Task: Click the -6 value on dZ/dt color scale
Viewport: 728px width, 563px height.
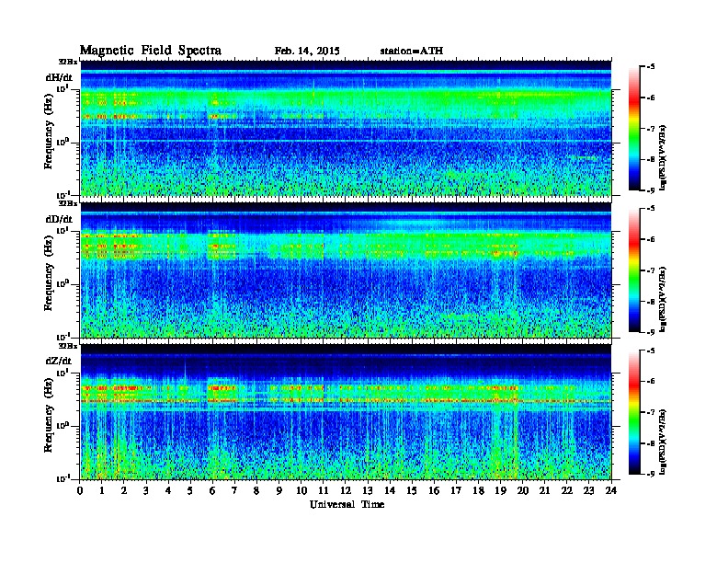Action: pyautogui.click(x=651, y=381)
